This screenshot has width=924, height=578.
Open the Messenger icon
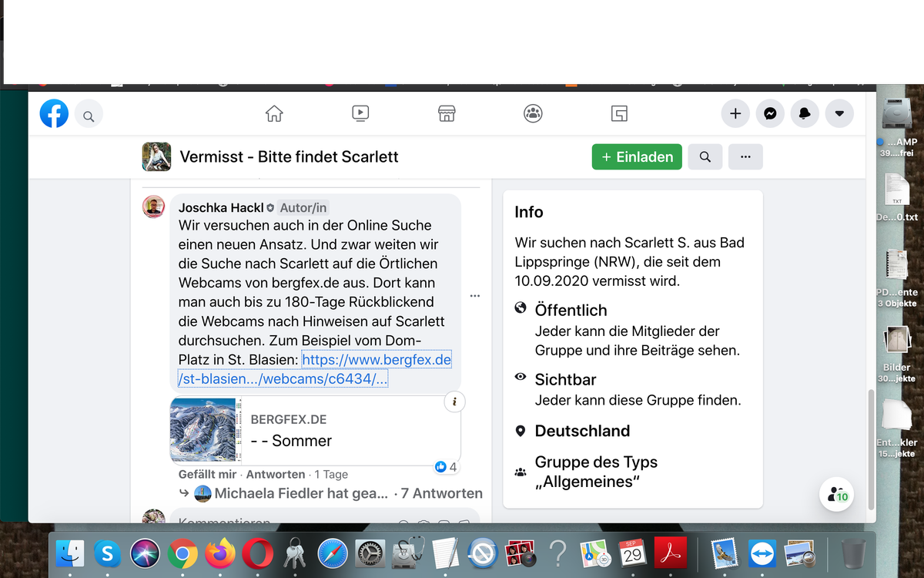coord(769,114)
